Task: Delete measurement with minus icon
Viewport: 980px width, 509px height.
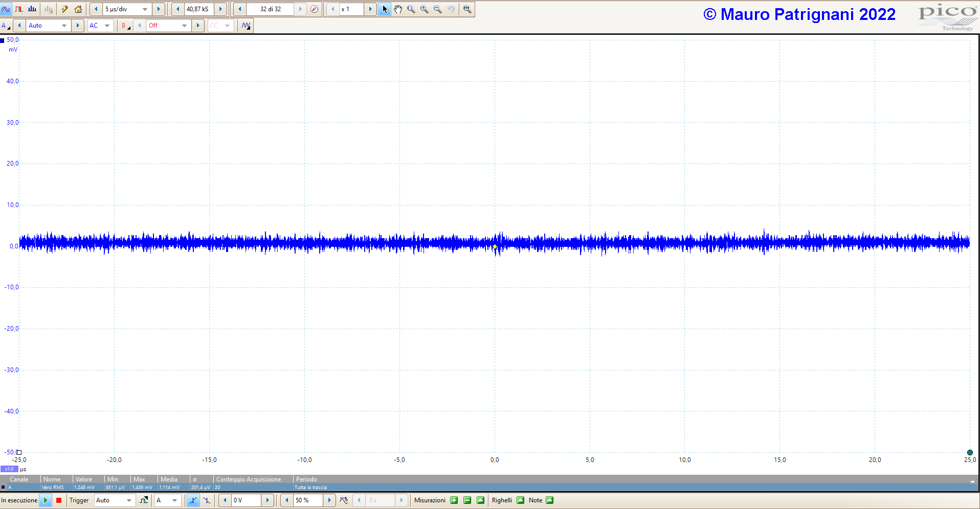Action: point(467,500)
